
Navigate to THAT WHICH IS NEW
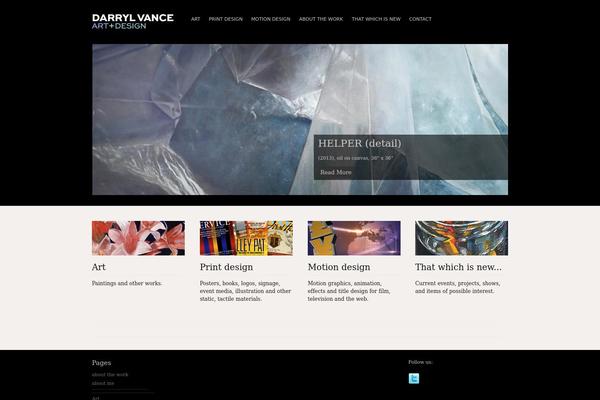click(376, 19)
